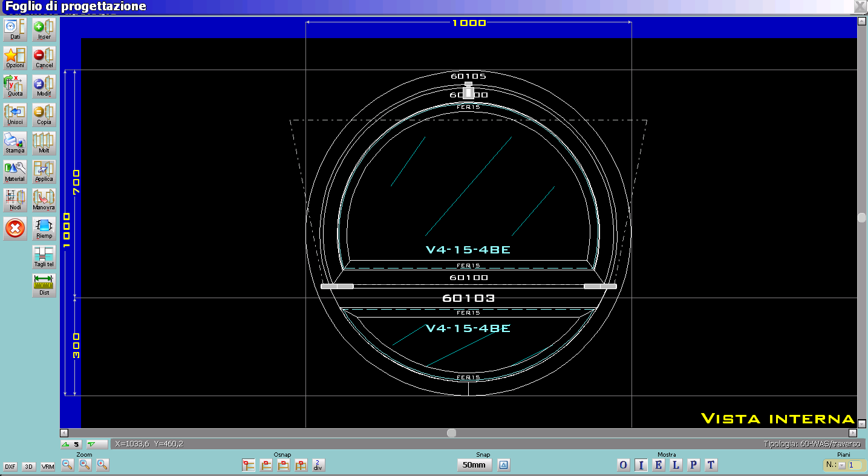Click the upper V4-15-4BE glass label
Viewport: 868px width, 476px height.
point(468,250)
